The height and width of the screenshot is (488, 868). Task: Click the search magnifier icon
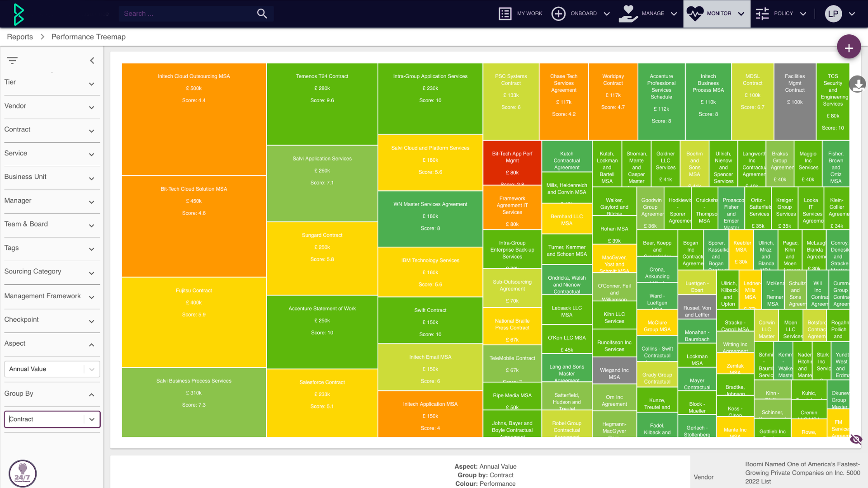[262, 14]
